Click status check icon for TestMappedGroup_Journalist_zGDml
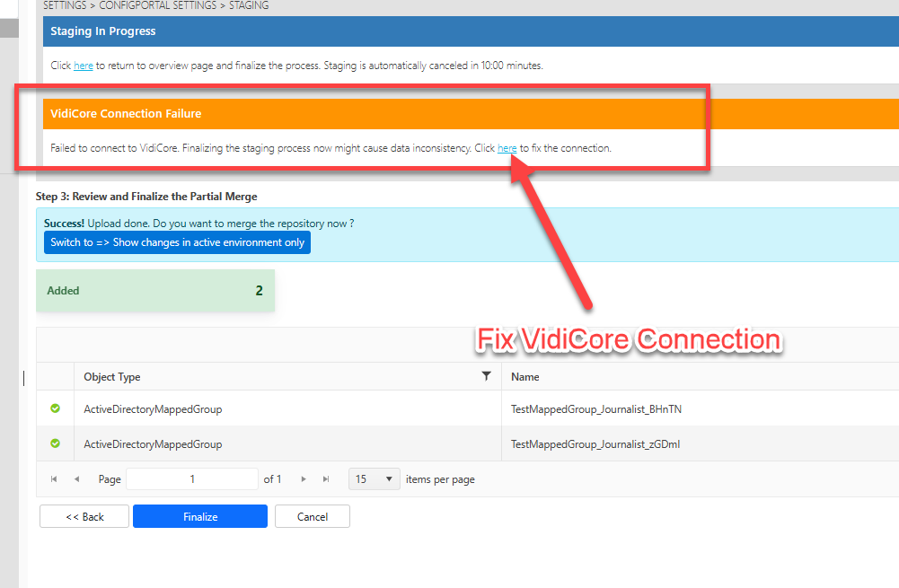The width and height of the screenshot is (899, 588). tap(55, 443)
